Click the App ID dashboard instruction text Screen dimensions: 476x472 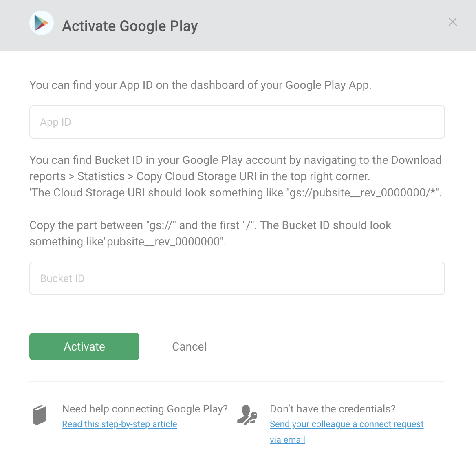coord(201,85)
